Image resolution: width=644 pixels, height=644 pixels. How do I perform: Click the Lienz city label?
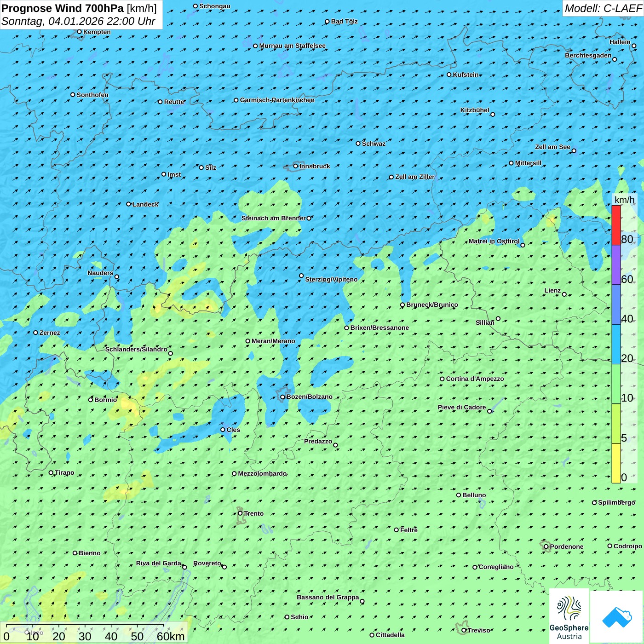[552, 290]
